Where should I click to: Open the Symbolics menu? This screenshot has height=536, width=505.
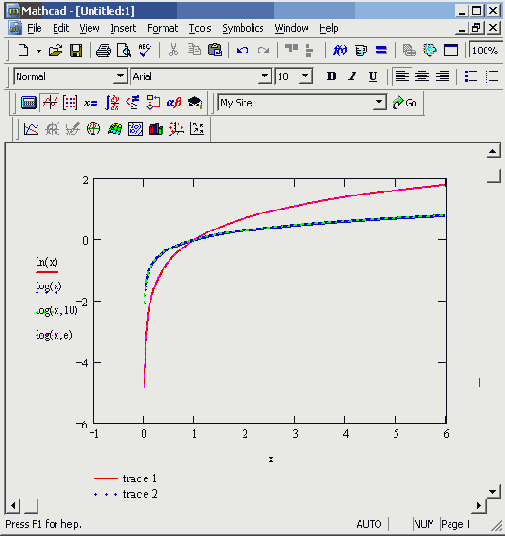pos(243,28)
